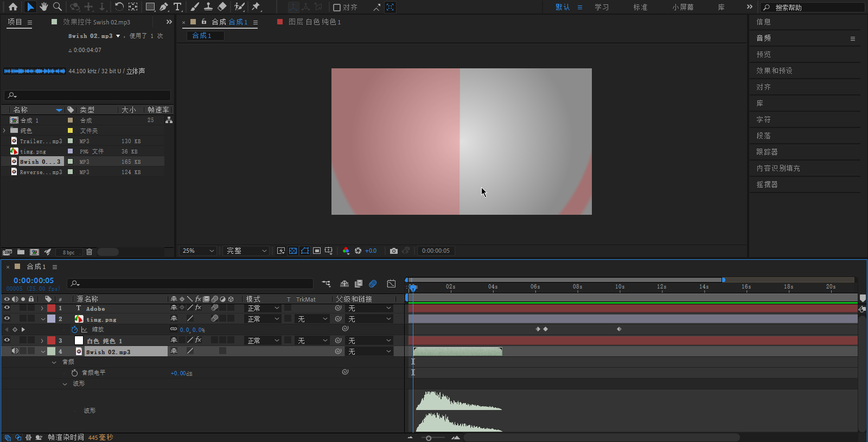Choose the horizontal Type tool
The width and height of the screenshot is (868, 442).
coord(177,7)
